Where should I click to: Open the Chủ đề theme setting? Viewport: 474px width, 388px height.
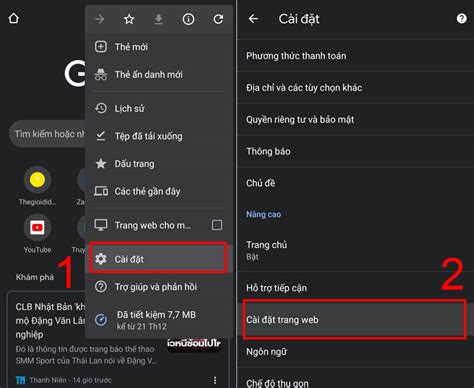click(356, 183)
